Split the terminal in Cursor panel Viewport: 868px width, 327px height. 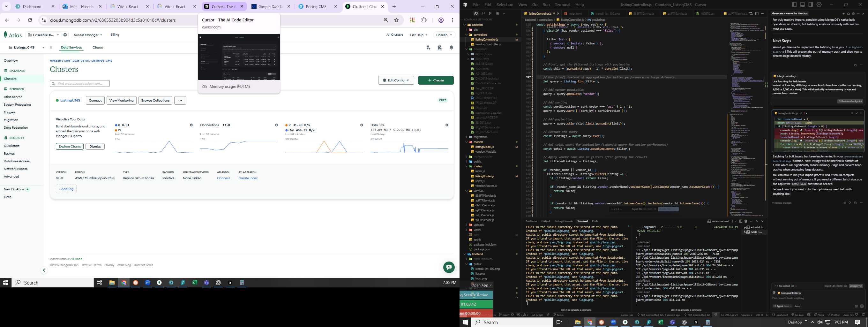[x=741, y=221]
